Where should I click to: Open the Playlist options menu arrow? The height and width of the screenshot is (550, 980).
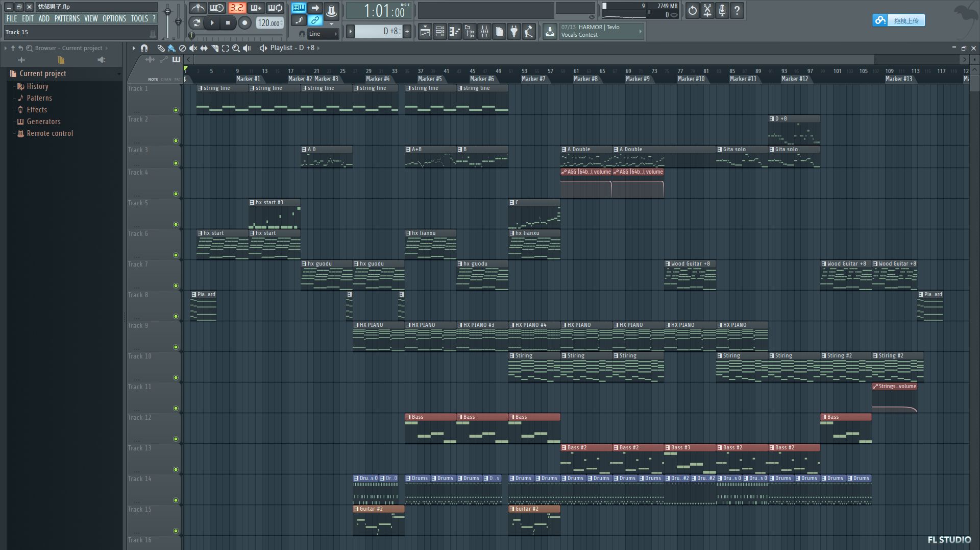(134, 48)
